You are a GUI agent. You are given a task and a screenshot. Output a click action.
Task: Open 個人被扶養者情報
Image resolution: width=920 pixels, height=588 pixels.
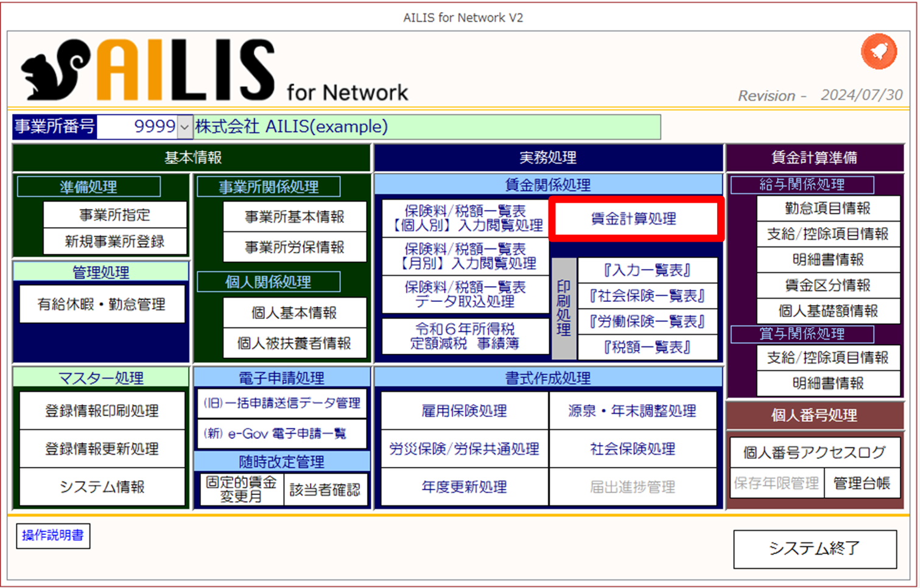(295, 343)
